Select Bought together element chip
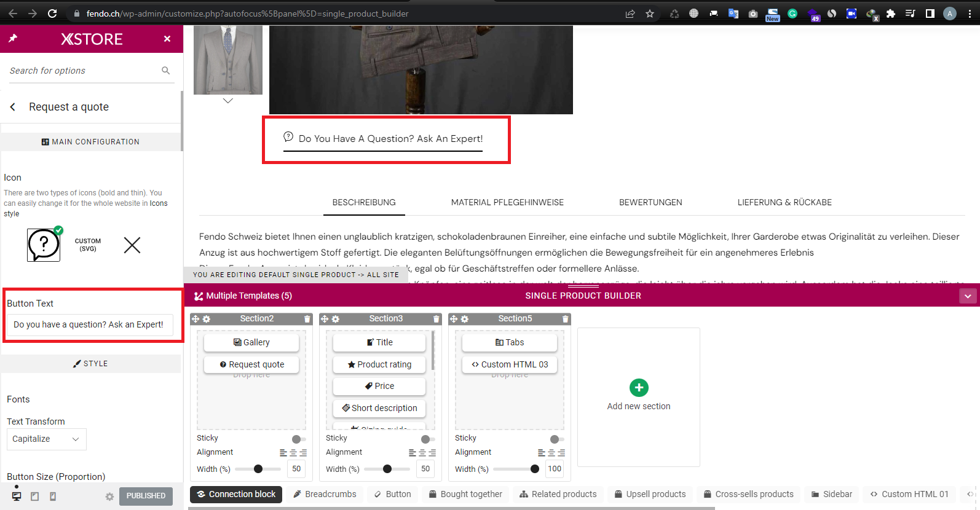This screenshot has height=510, width=980. click(465, 494)
